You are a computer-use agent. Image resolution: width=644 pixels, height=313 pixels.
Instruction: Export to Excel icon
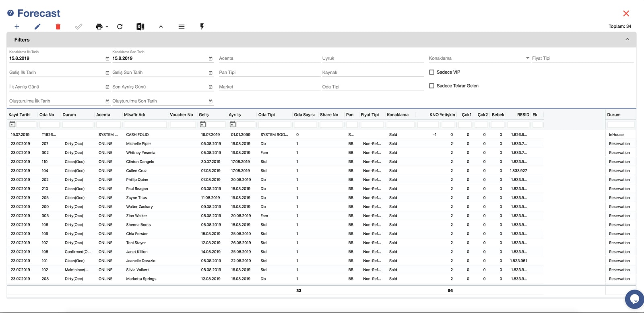pos(140,27)
